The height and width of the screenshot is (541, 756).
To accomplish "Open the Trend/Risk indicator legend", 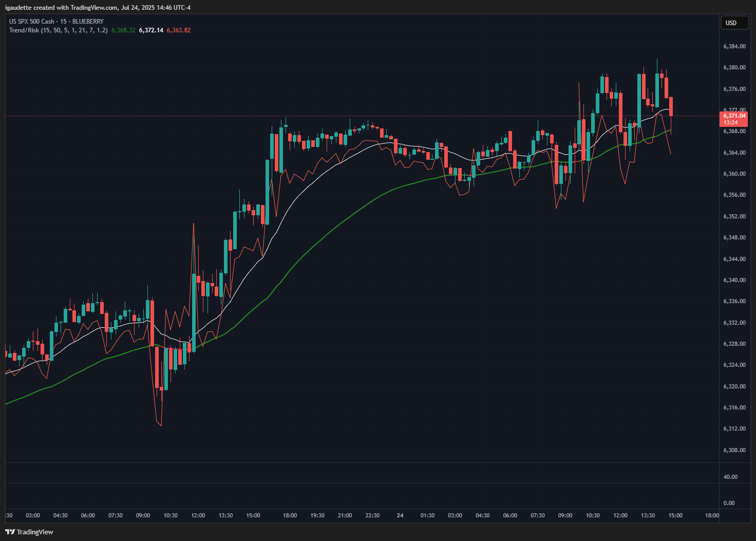I will tap(59, 30).
